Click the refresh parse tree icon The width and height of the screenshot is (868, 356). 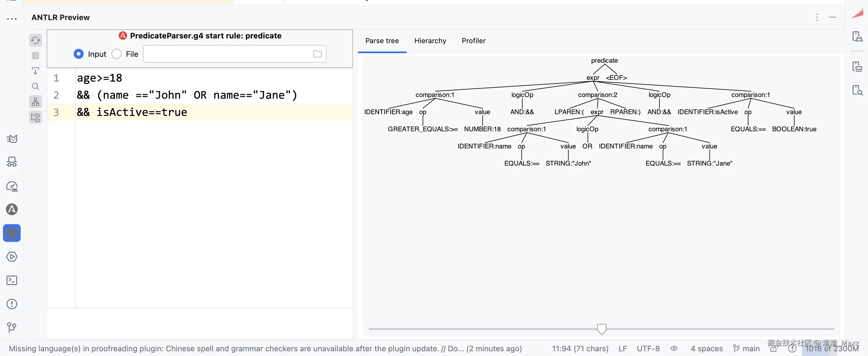coord(35,41)
